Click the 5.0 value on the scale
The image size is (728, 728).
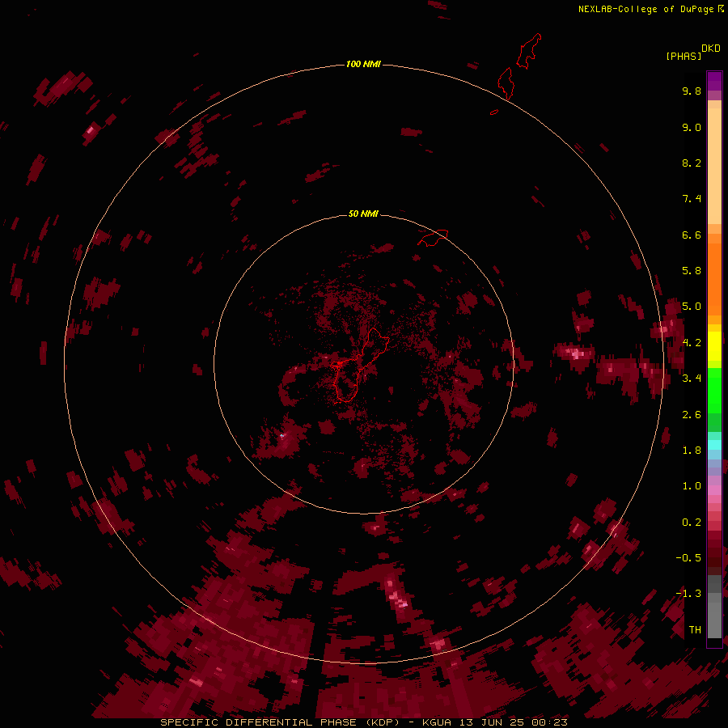coord(692,307)
